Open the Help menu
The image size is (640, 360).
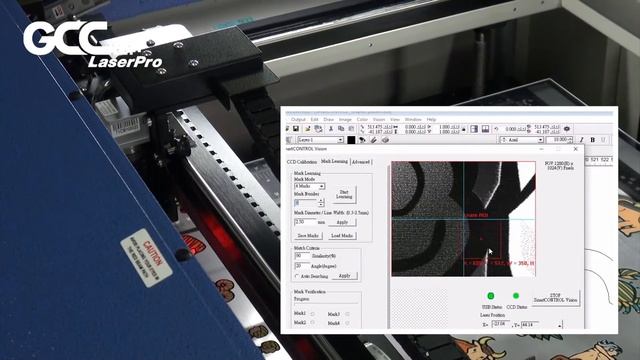[431, 120]
